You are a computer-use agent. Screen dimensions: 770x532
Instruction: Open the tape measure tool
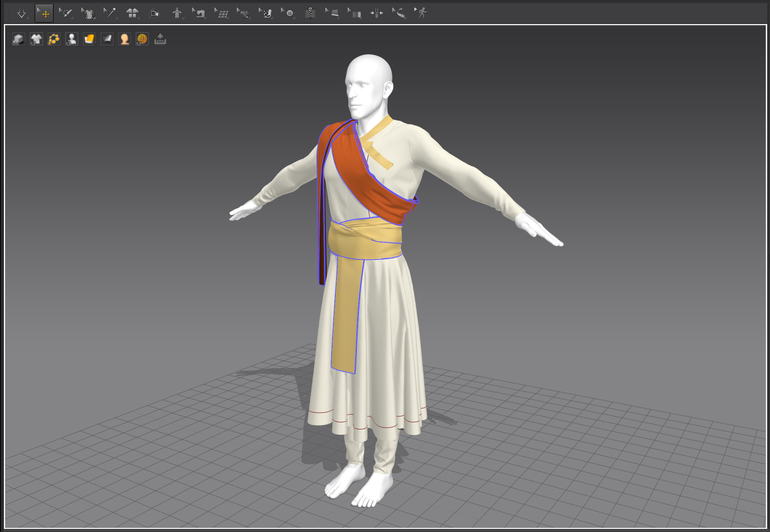coord(399,14)
